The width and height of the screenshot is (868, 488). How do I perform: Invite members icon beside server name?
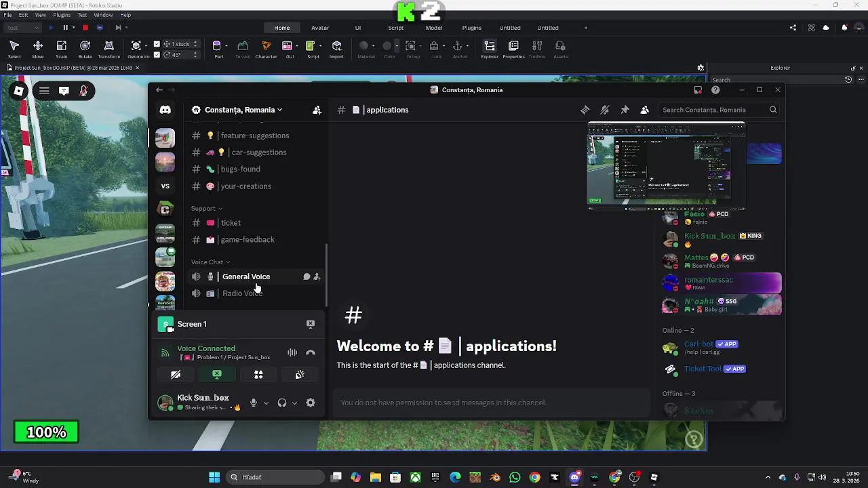(317, 110)
